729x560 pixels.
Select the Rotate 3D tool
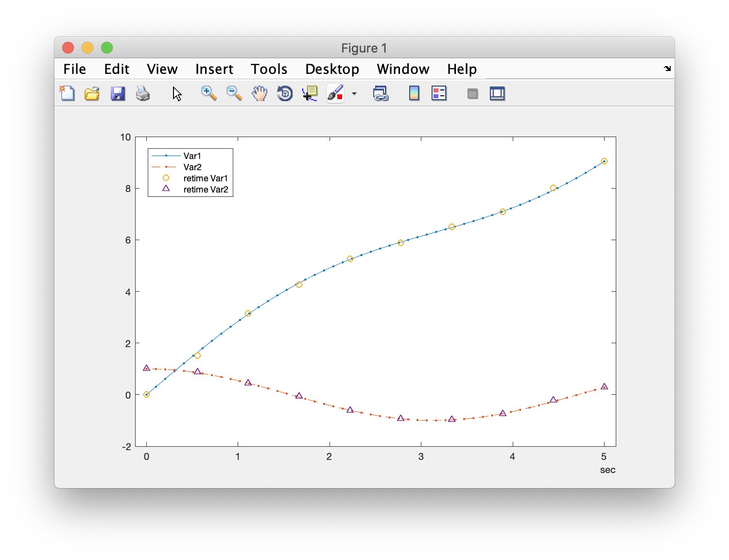(x=285, y=93)
